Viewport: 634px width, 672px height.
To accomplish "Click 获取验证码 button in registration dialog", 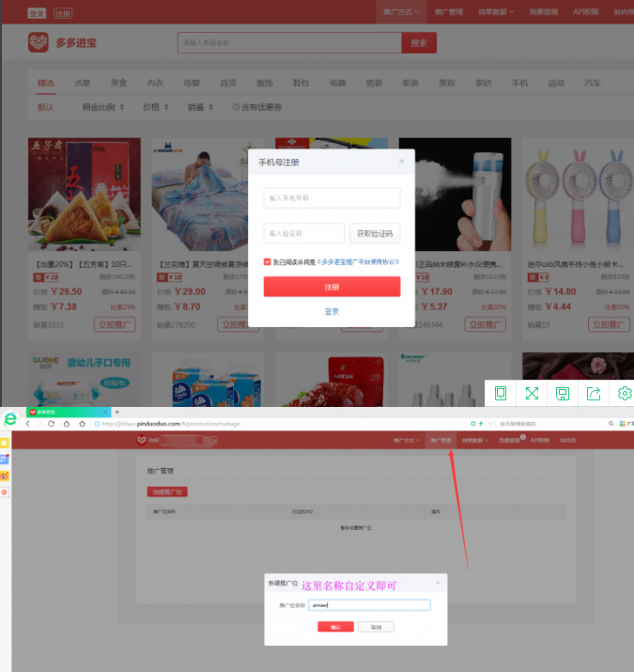I will click(375, 233).
